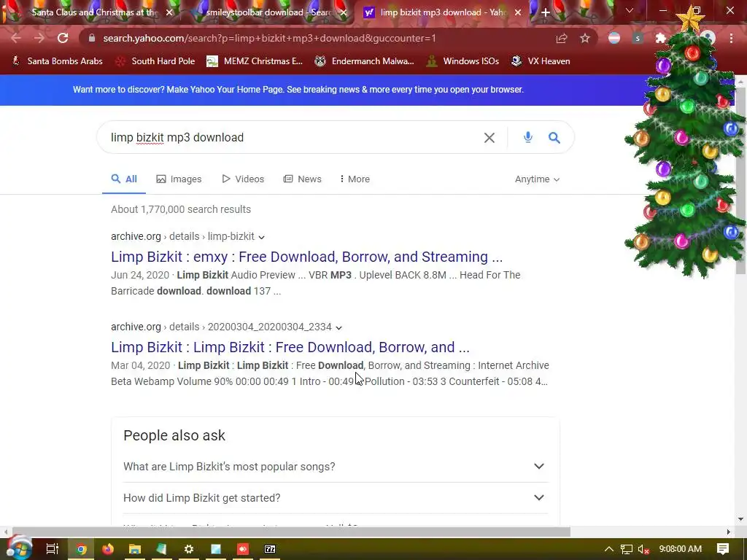Show hidden tray icons chevron
This screenshot has height=560, width=747.
(609, 549)
